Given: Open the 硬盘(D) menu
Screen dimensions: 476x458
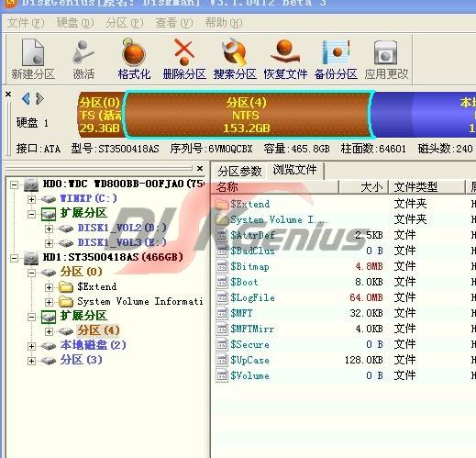Looking at the screenshot, I should (x=75, y=23).
